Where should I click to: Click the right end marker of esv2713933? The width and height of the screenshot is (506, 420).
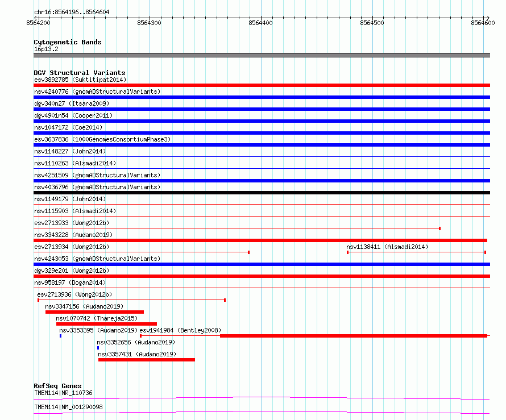click(440, 228)
